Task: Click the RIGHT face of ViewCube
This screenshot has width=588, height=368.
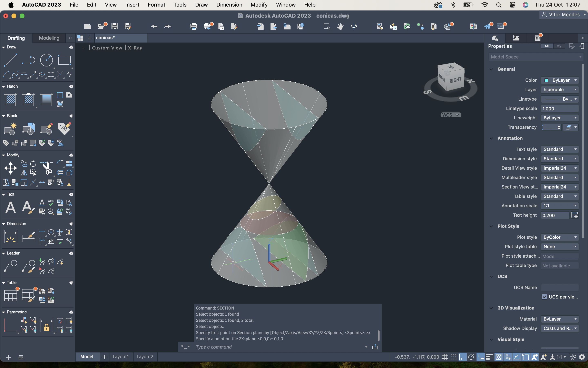Action: 455,80
